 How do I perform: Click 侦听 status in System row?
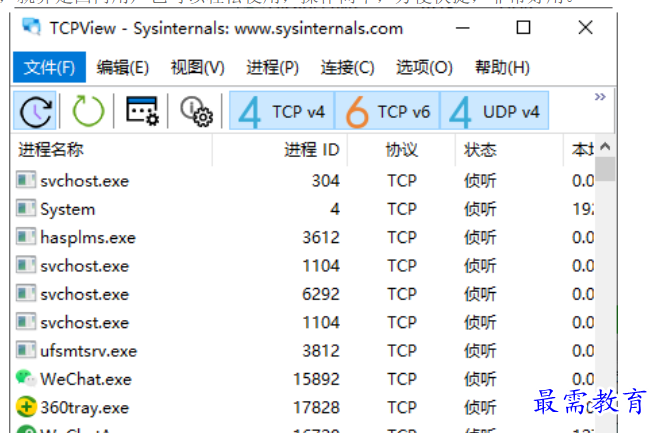click(480, 209)
